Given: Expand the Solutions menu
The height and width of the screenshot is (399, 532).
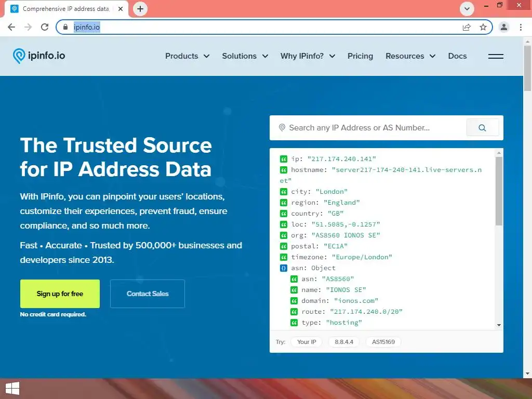Looking at the screenshot, I should click(x=245, y=56).
